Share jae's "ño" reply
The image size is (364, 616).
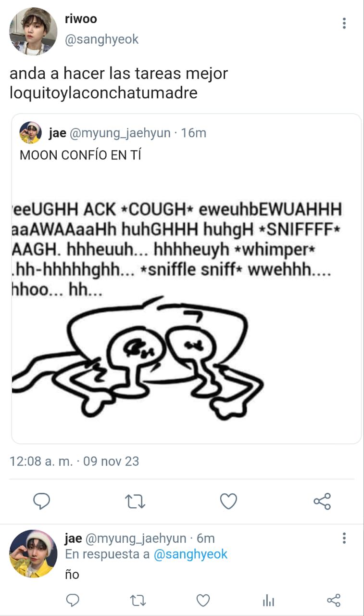[x=334, y=600]
